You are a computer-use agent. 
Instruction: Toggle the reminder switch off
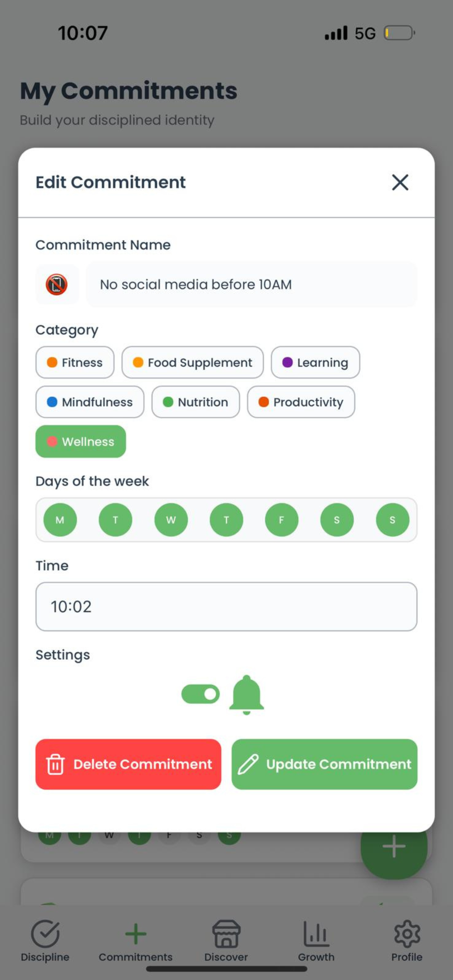(x=201, y=694)
